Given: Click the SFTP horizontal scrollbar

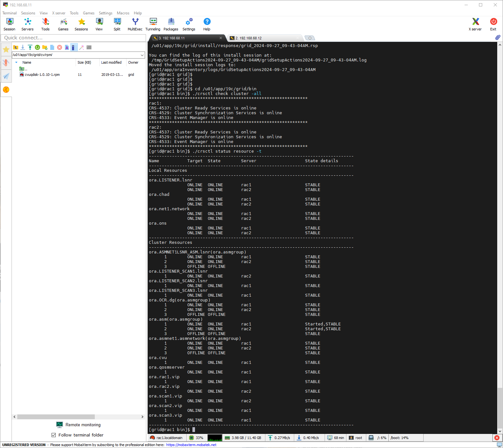Looking at the screenshot, I should point(56,417).
